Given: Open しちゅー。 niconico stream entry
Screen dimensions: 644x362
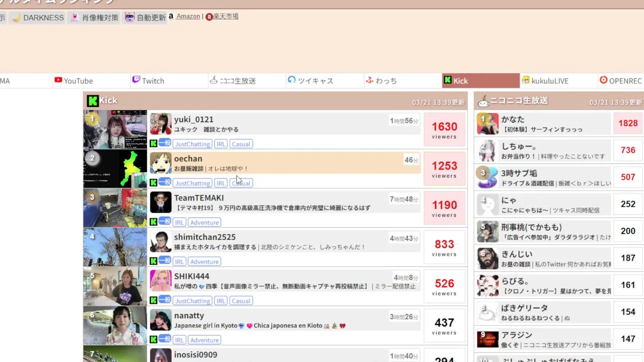Looking at the screenshot, I should pyautogui.click(x=543, y=151).
